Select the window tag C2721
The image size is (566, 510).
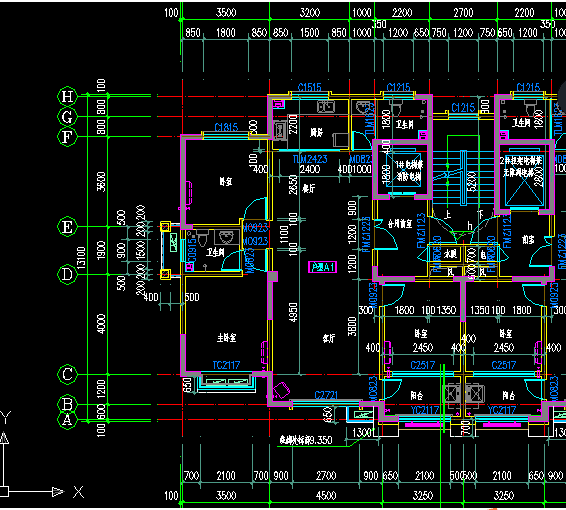pos(326,395)
